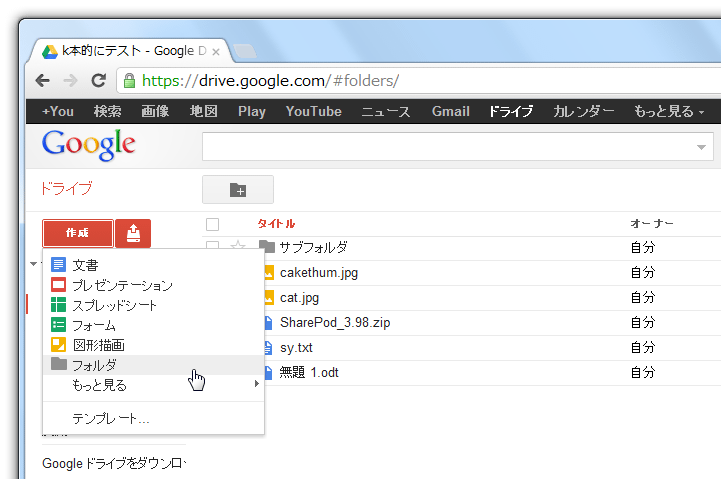Open カレンダー in Google bar
Image resolution: width=721 pixels, height=479 pixels.
click(584, 111)
